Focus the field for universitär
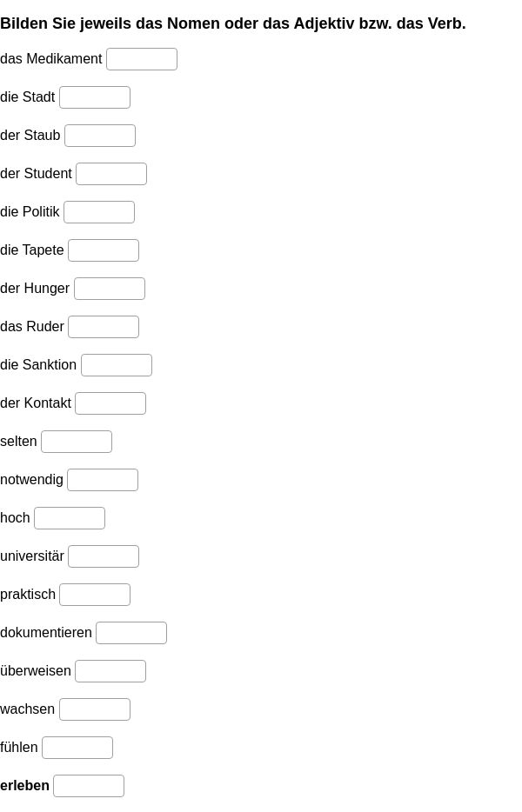 pos(104,557)
